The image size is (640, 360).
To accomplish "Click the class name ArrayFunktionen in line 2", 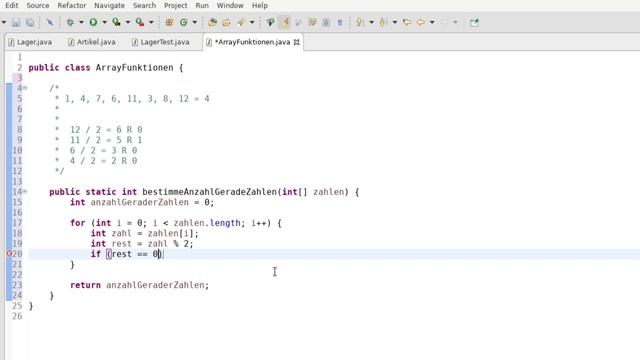I will point(134,68).
